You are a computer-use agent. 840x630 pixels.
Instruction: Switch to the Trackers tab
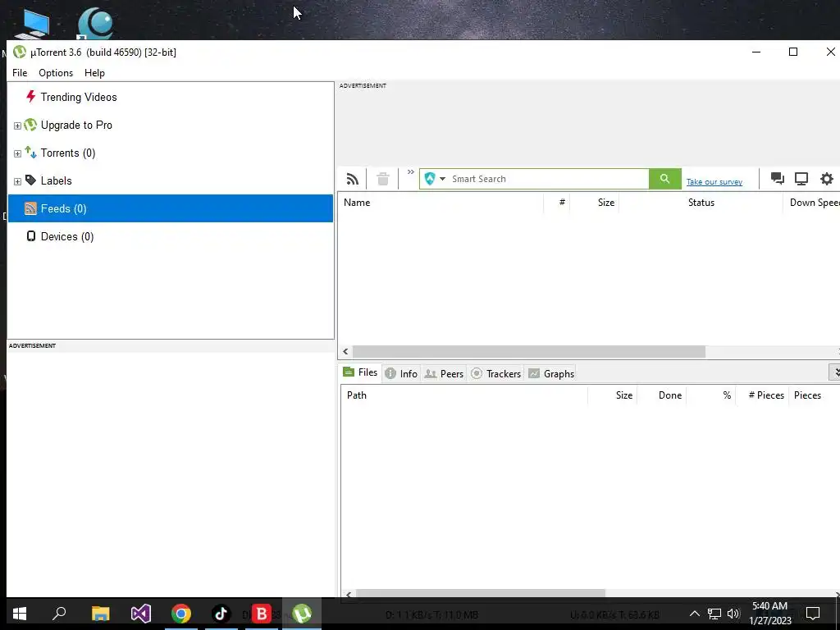pos(495,374)
